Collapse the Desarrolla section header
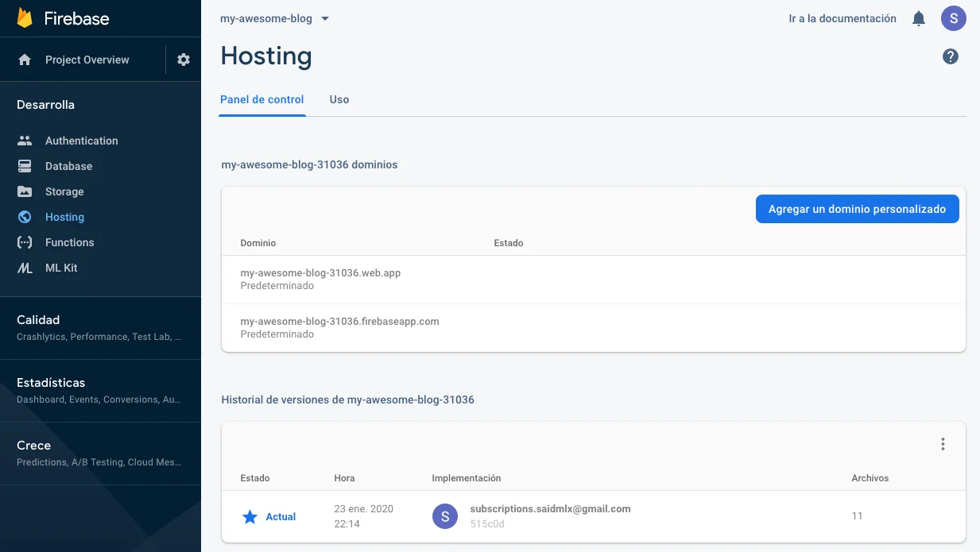This screenshot has height=552, width=980. pyautogui.click(x=45, y=105)
